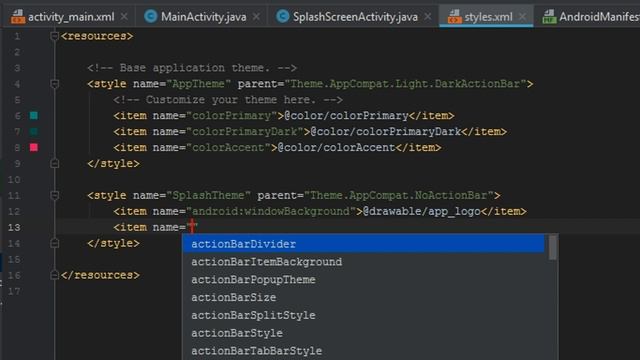The width and height of the screenshot is (640, 360).
Task: Pick actionBarSize from completion list
Action: 363,298
